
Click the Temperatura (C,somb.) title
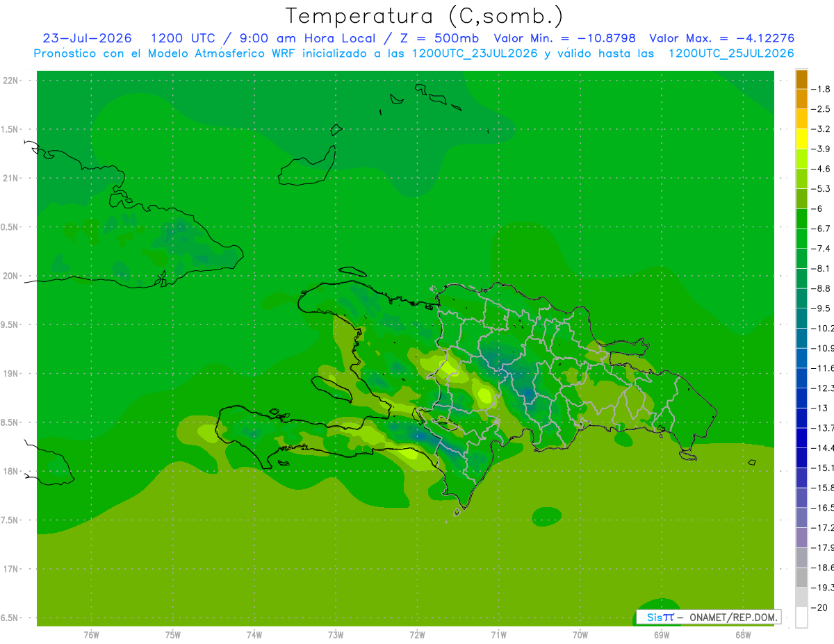pyautogui.click(x=425, y=16)
